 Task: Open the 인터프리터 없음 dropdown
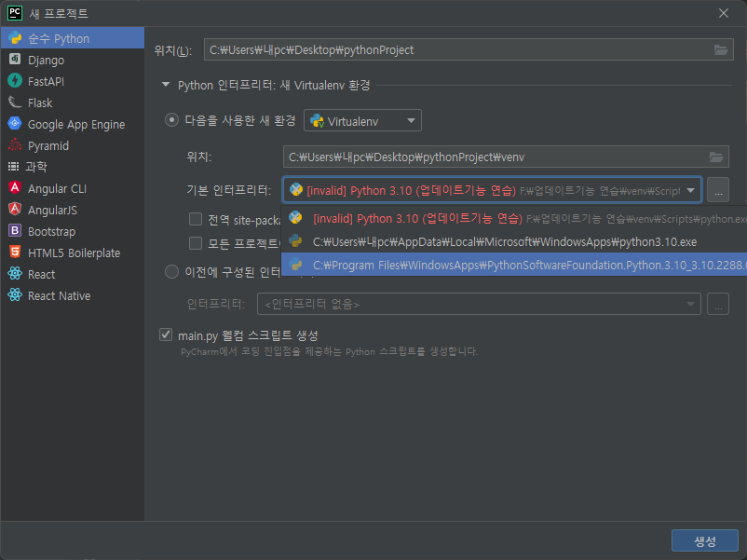point(479,304)
